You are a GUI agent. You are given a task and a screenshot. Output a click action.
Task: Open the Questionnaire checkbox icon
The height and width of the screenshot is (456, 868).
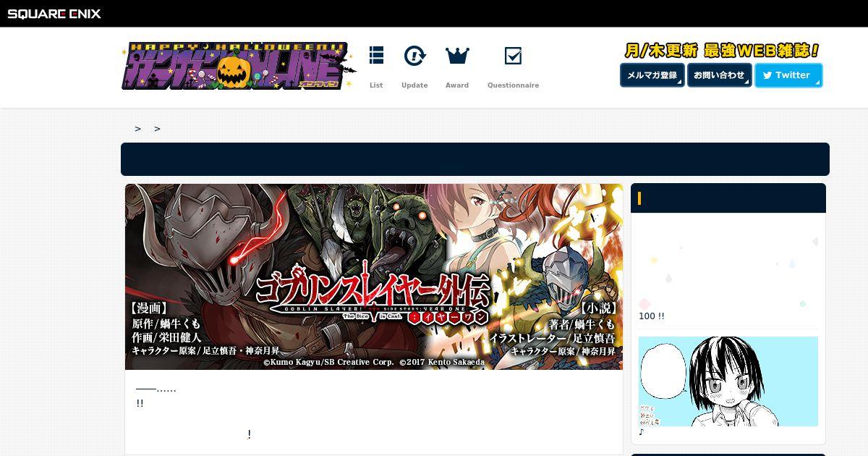pos(513,56)
